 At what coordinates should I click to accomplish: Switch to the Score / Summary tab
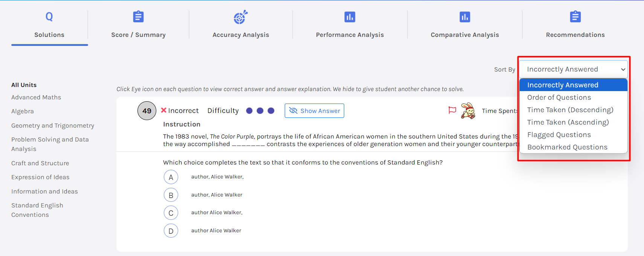(x=138, y=35)
